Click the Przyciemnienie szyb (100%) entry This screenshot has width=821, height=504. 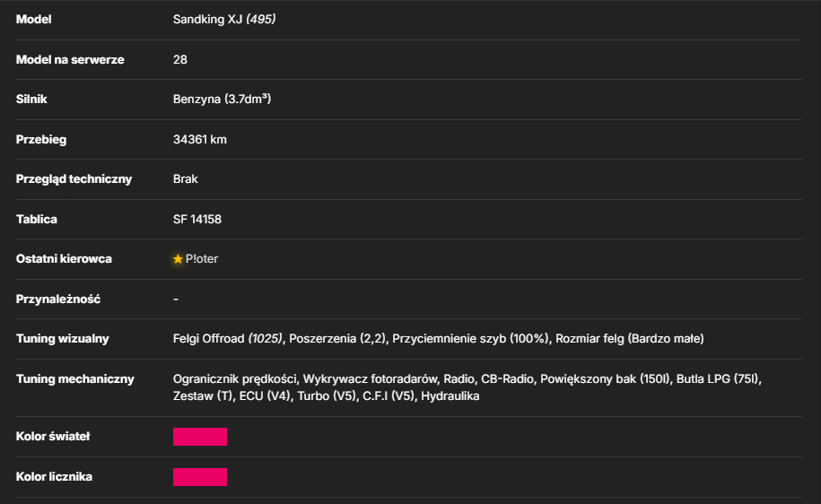pyautogui.click(x=470, y=339)
